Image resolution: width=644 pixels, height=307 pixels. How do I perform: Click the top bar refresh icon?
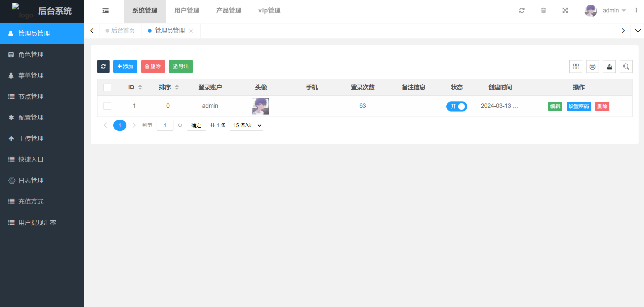tap(522, 10)
